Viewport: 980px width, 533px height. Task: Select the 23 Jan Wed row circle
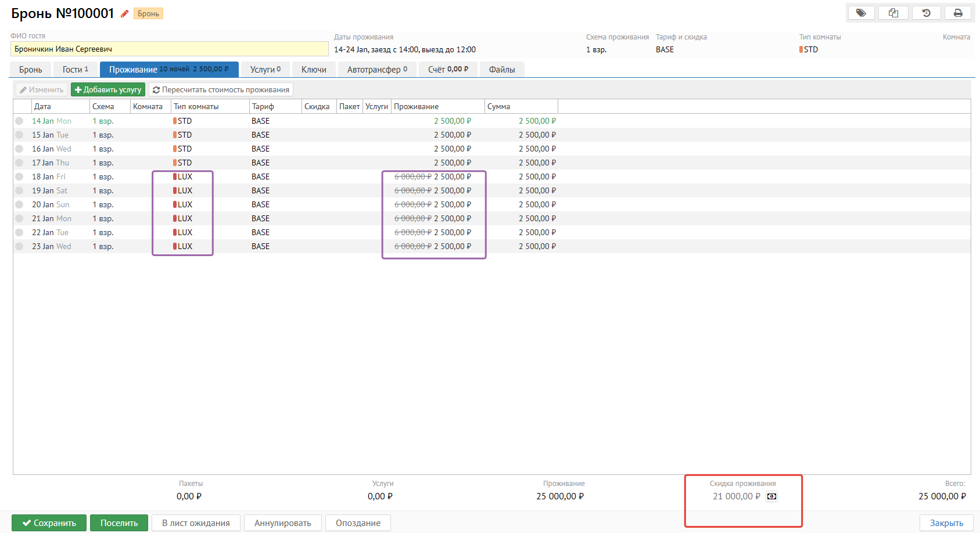pyautogui.click(x=19, y=246)
